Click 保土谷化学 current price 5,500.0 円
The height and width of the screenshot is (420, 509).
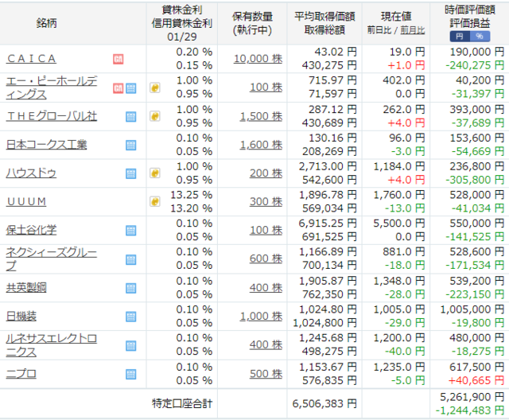coord(399,224)
